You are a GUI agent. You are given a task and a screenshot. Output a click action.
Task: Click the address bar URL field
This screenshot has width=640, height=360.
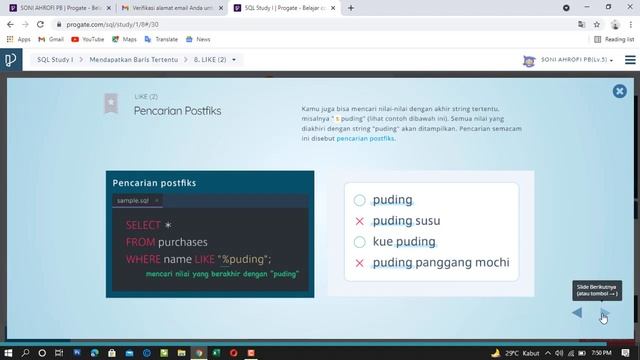click(314, 24)
